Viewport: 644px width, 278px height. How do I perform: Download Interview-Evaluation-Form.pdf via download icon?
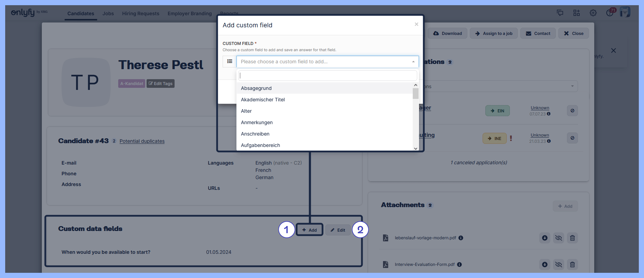coord(545,265)
